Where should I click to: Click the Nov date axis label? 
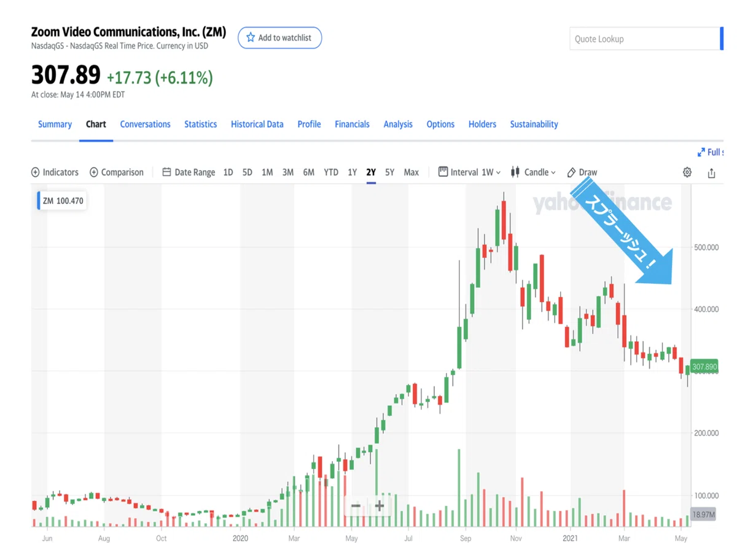coord(515,539)
